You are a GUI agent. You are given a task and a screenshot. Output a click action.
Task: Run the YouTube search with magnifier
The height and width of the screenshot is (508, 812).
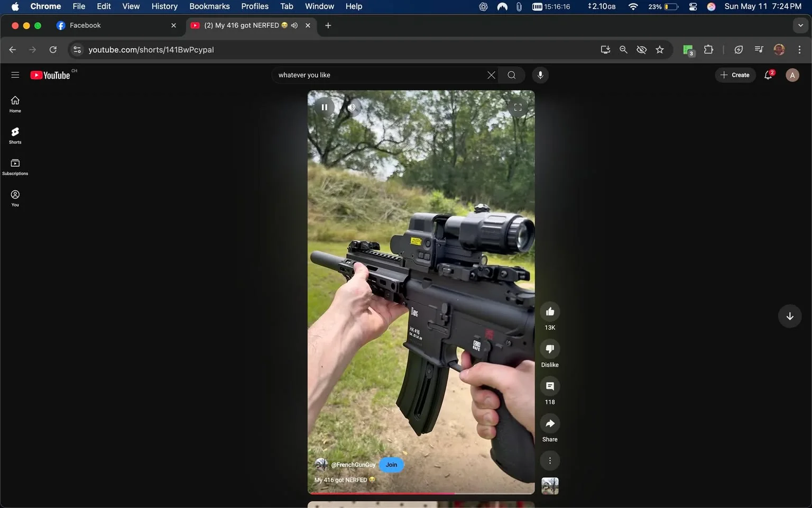coord(512,75)
